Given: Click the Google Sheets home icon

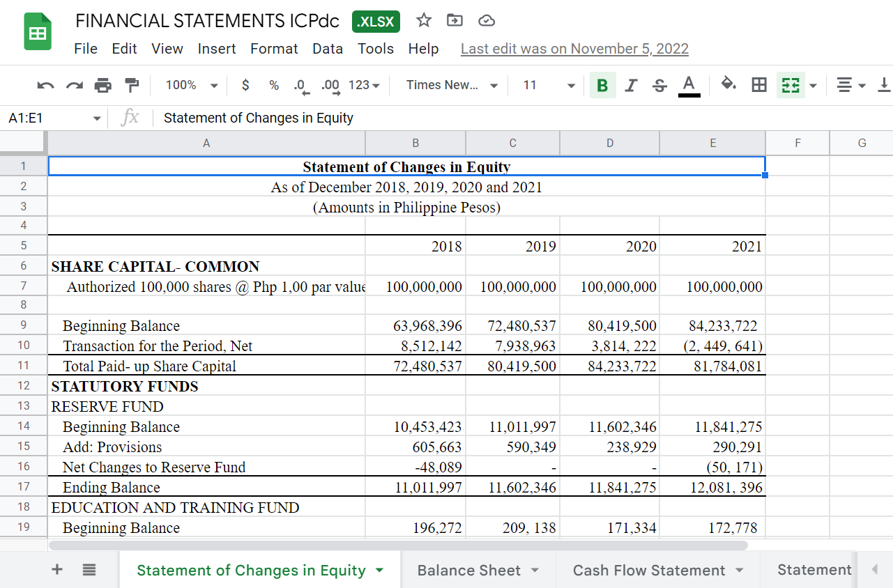Looking at the screenshot, I should 38,33.
